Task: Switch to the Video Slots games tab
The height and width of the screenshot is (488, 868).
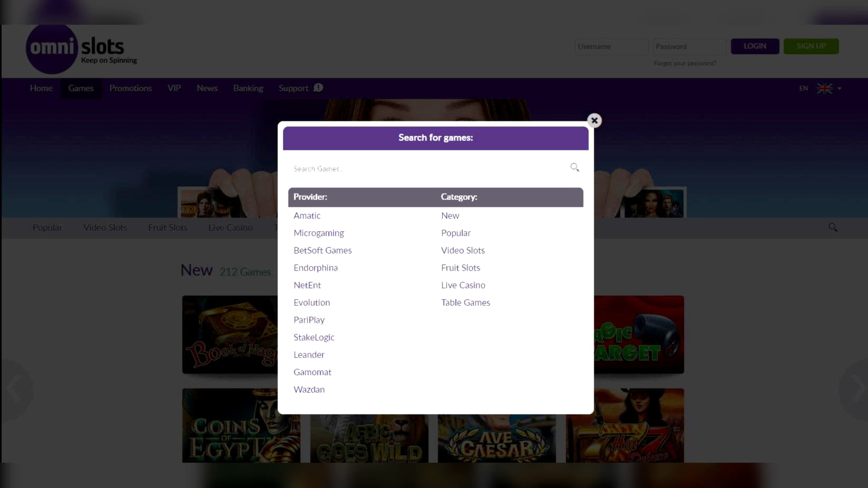Action: pos(105,228)
